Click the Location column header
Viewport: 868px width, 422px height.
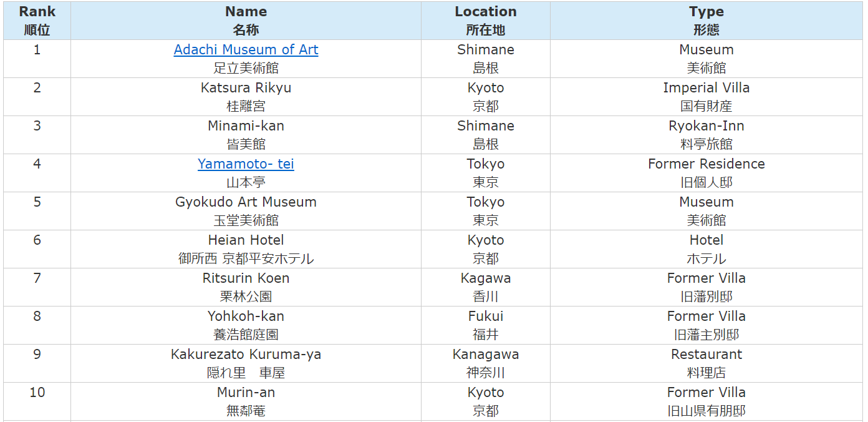[x=486, y=21]
